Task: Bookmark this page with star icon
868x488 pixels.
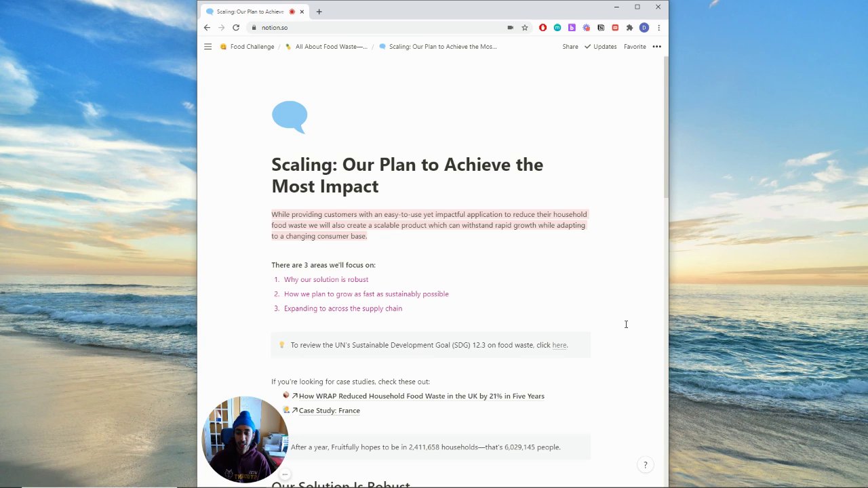Action: [525, 28]
